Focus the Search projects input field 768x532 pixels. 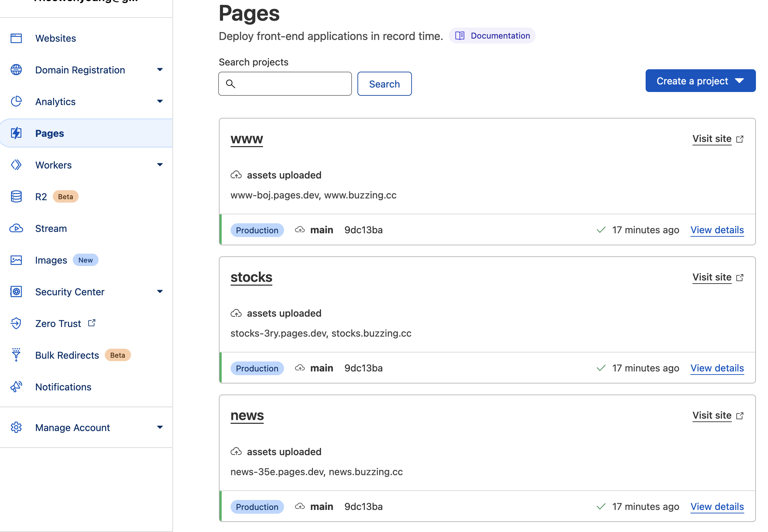(x=285, y=84)
